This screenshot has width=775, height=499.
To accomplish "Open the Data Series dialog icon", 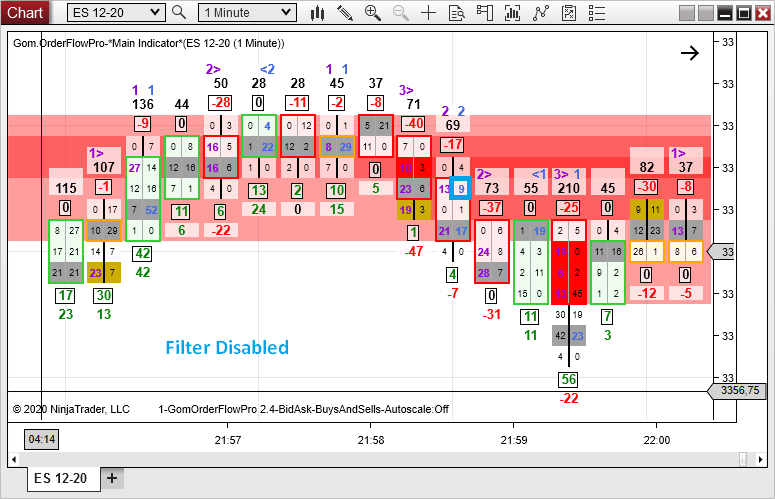I will (x=513, y=13).
